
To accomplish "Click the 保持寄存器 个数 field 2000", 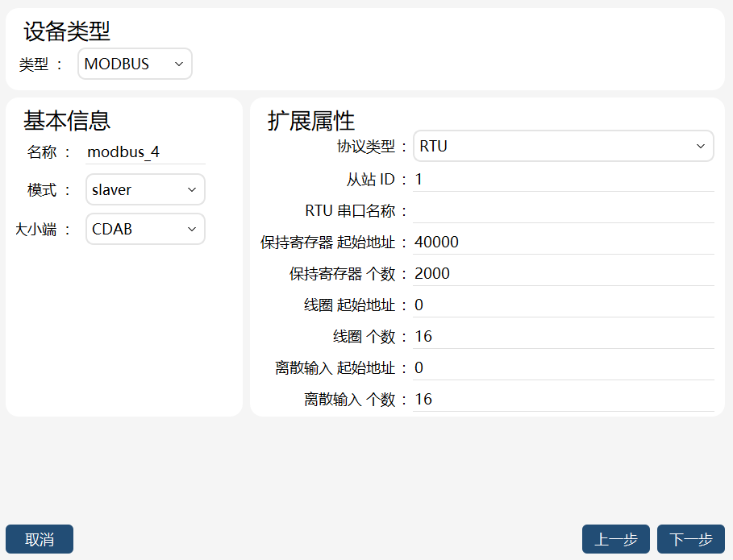I will [x=564, y=274].
